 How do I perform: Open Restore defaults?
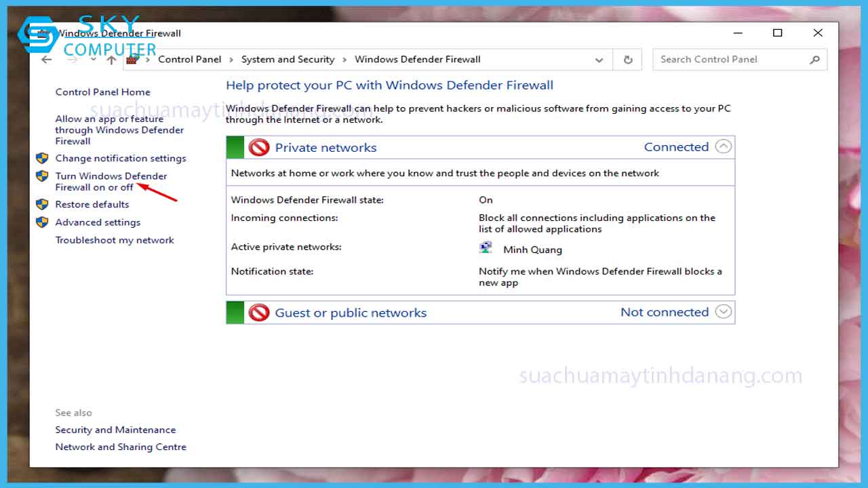point(92,204)
